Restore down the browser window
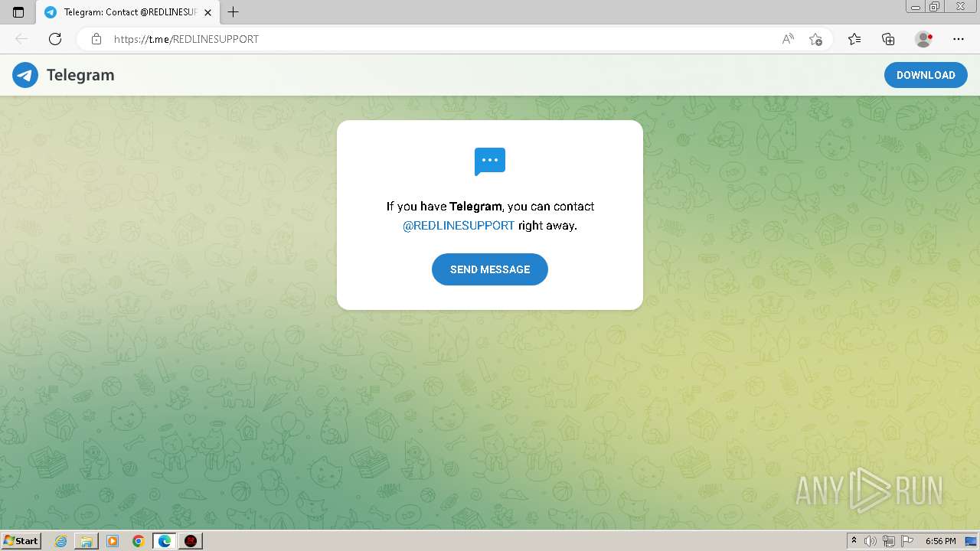 (935, 7)
